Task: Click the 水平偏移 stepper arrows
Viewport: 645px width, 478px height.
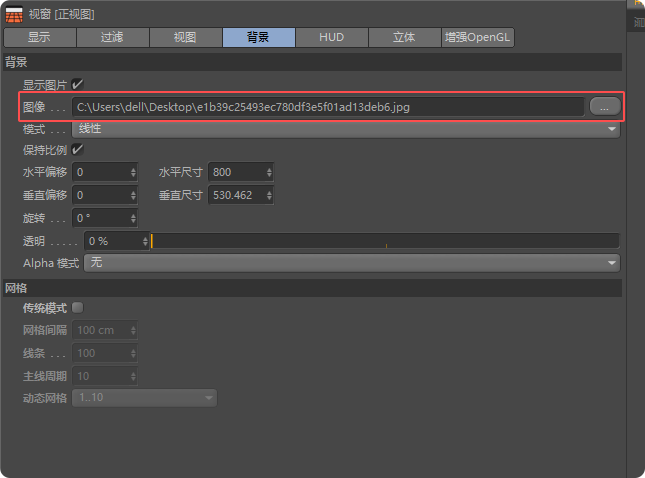Action: point(133,172)
